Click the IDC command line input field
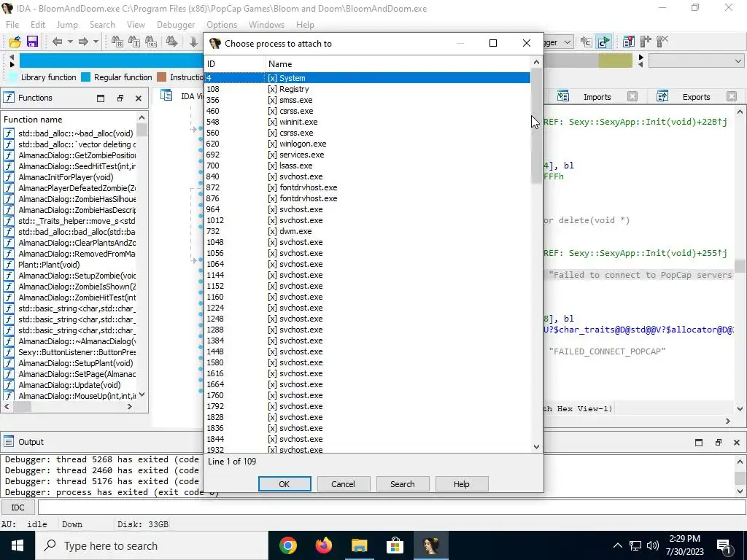This screenshot has height=560, width=747. 391,507
